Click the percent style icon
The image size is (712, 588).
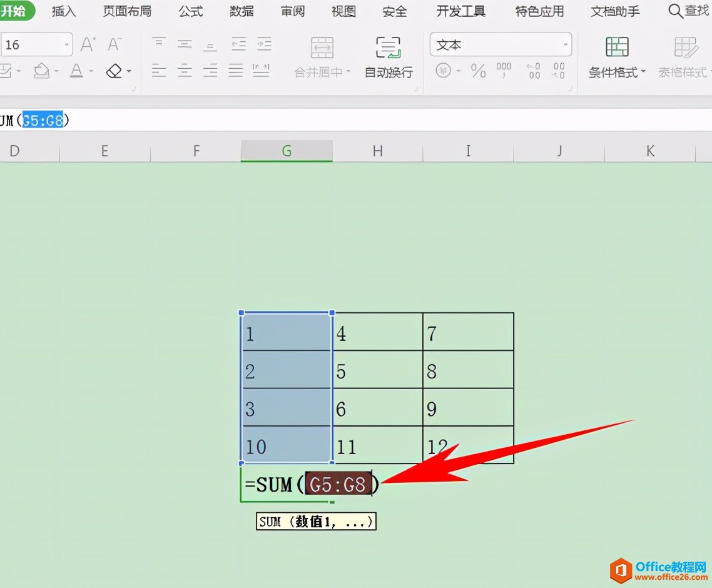click(x=479, y=71)
